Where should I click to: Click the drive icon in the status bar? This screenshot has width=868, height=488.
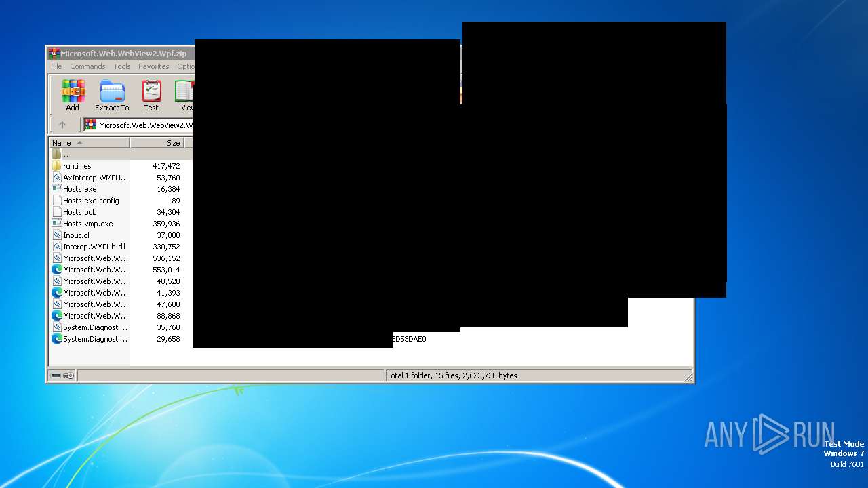56,375
